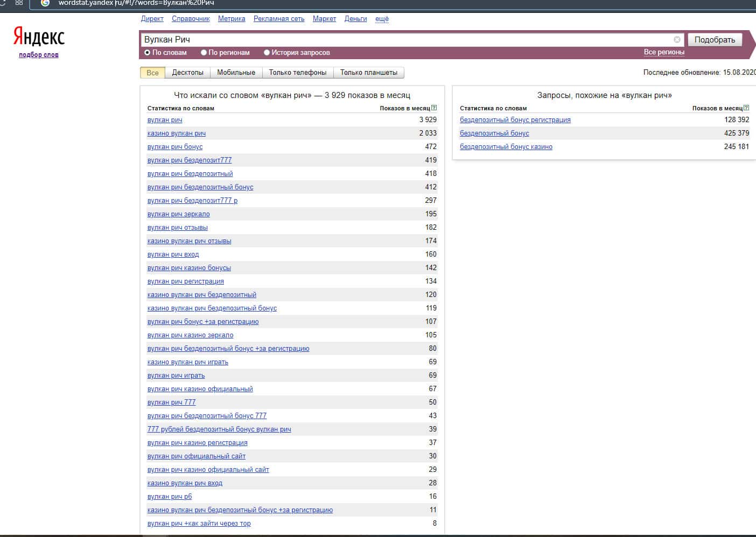Expand the 'ещё' services menu
This screenshot has width=756, height=537.
[382, 19]
